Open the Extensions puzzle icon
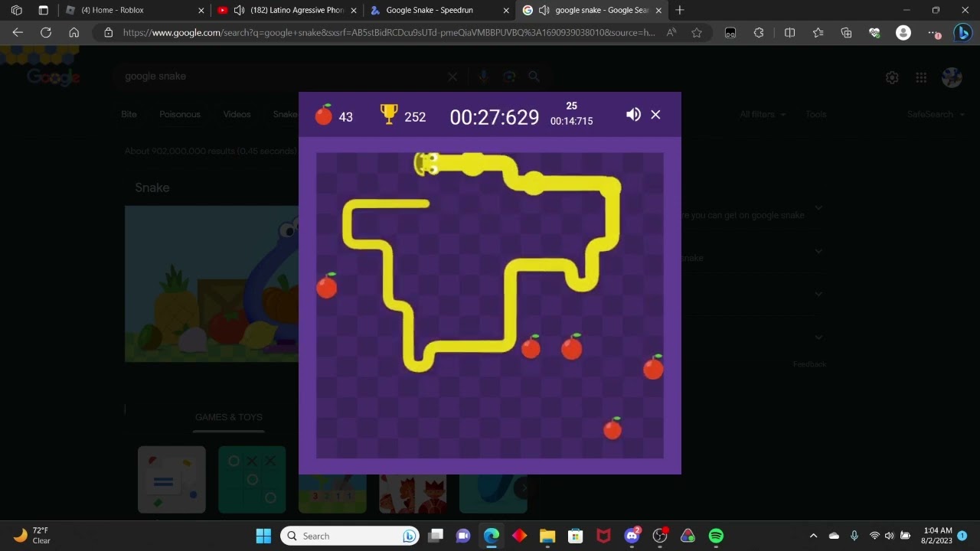Screen dimensions: 980x551 (x=759, y=33)
